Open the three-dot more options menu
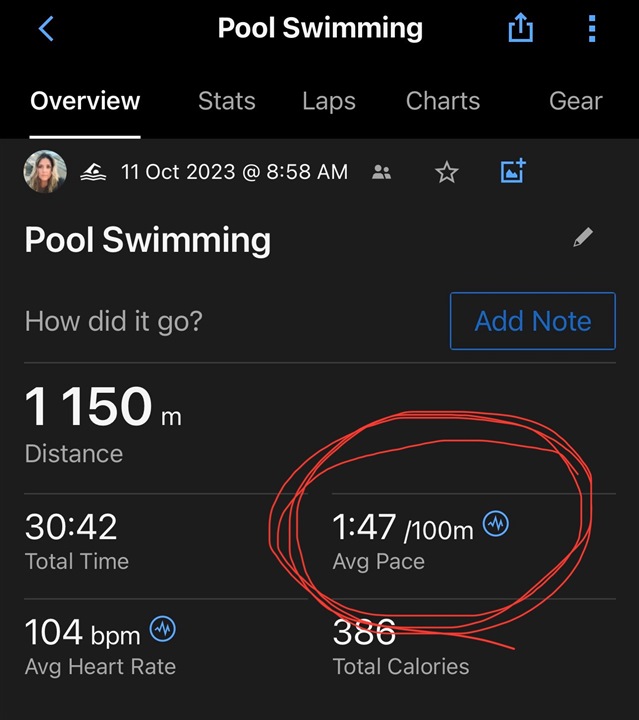This screenshot has height=720, width=639. (x=592, y=28)
